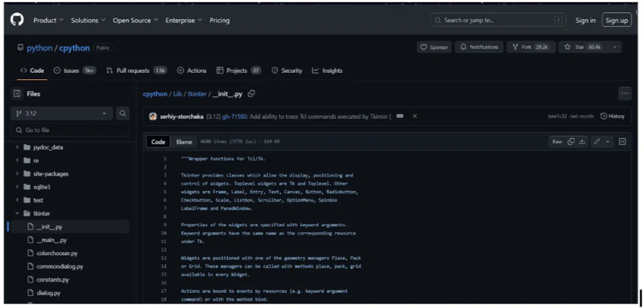The height and width of the screenshot is (308, 644).
Task: Open the three-dot more options button
Action: click(625, 94)
